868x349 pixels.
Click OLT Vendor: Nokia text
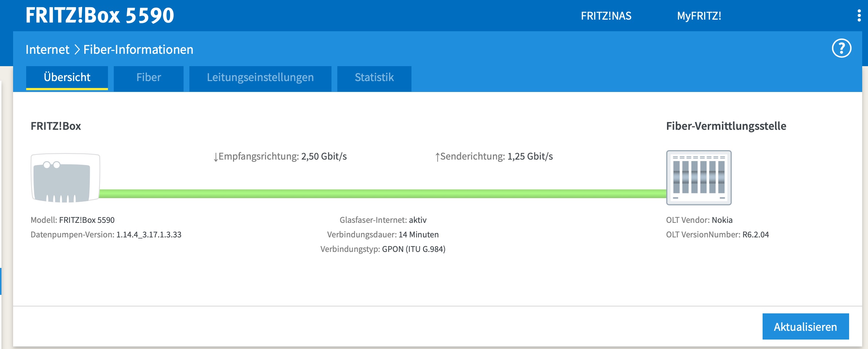coord(699,220)
